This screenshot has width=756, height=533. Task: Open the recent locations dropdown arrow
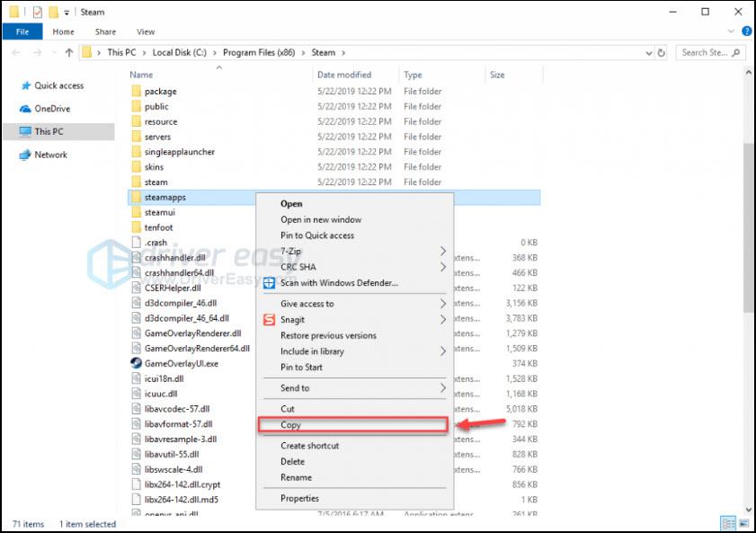coord(54,52)
